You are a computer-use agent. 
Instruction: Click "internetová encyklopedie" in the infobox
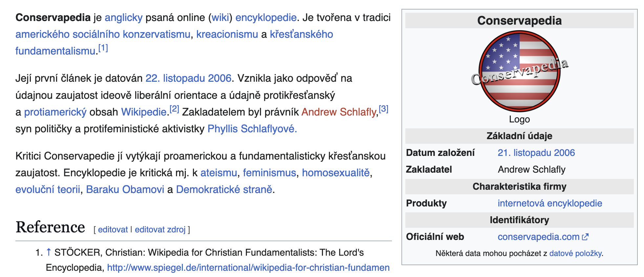coord(550,203)
